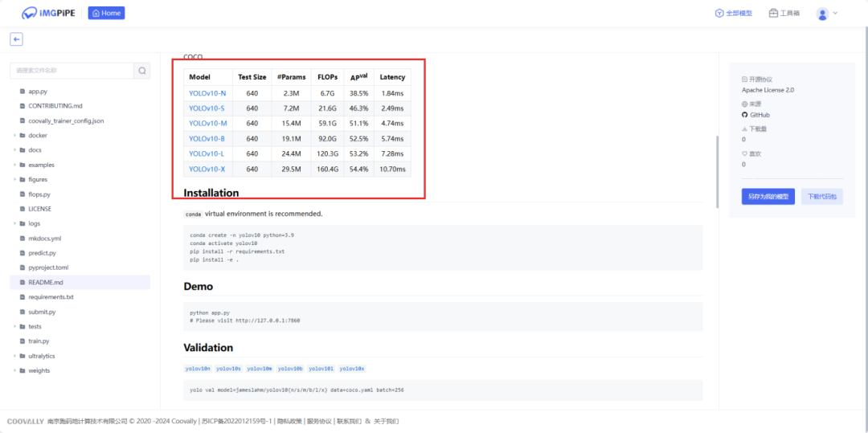868x433 pixels.
Task: Expand the user account dropdown arrow
Action: point(835,13)
